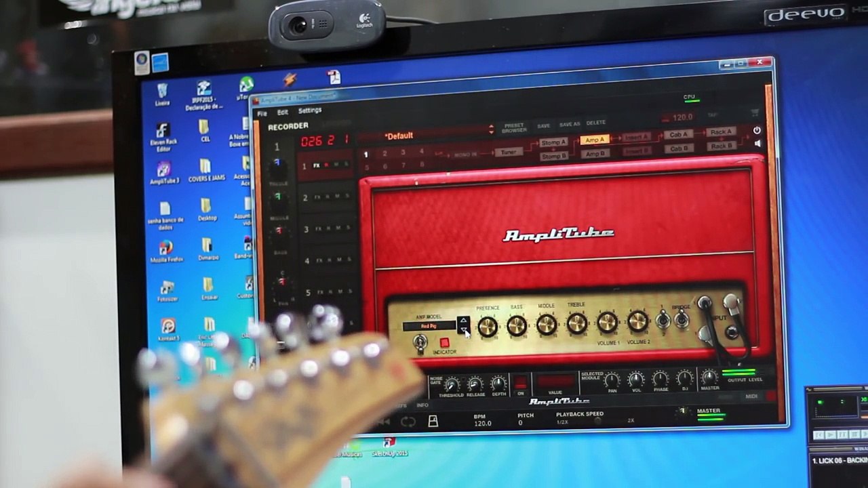Select the Rack B module
868x488 pixels.
(722, 145)
